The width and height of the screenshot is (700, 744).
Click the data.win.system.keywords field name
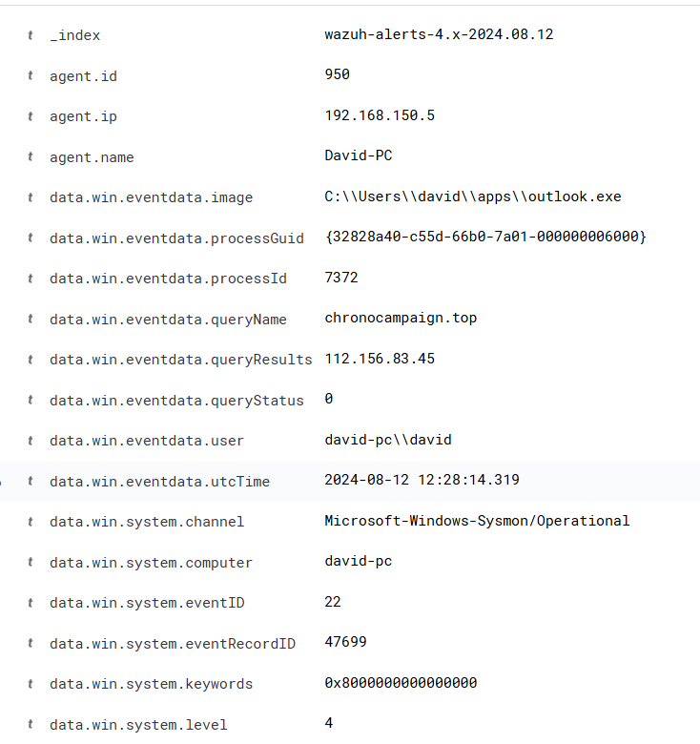pyautogui.click(x=152, y=684)
